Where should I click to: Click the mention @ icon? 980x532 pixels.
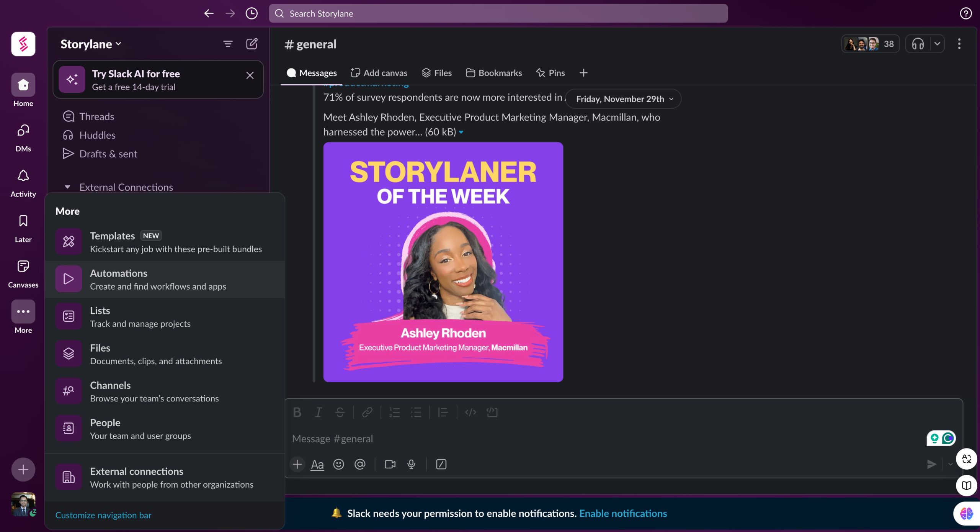(x=360, y=464)
